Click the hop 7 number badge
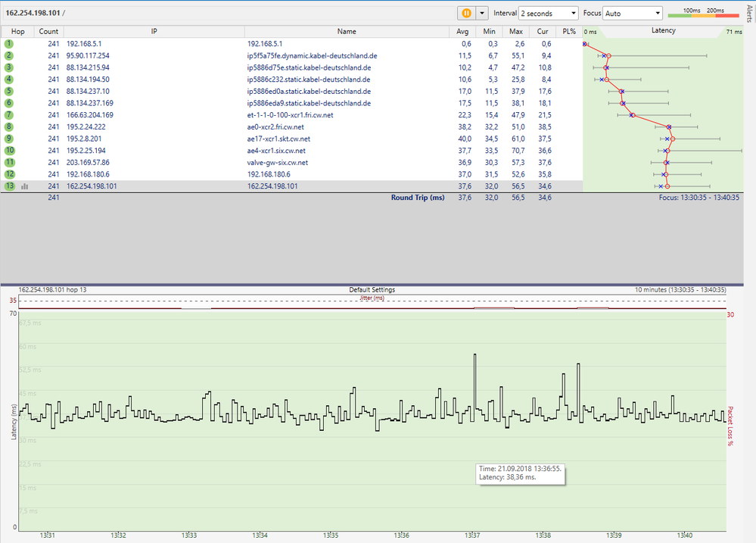756x543 pixels. point(10,115)
